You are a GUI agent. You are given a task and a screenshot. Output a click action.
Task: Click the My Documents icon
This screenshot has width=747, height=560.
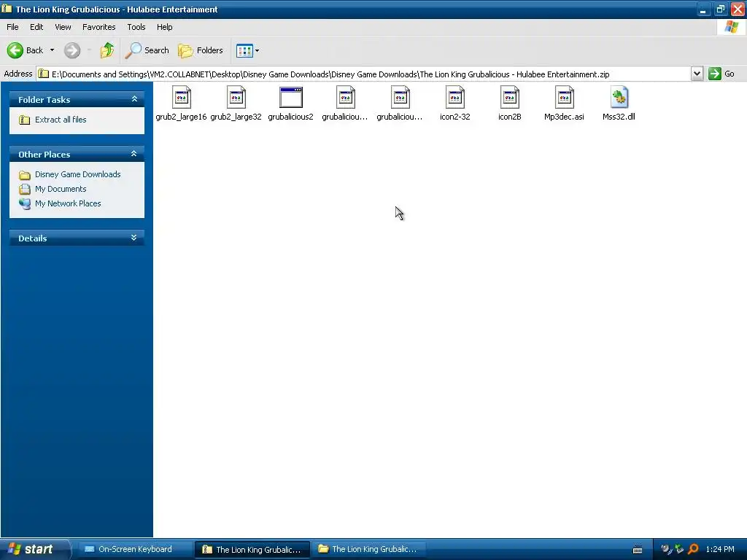(24, 189)
